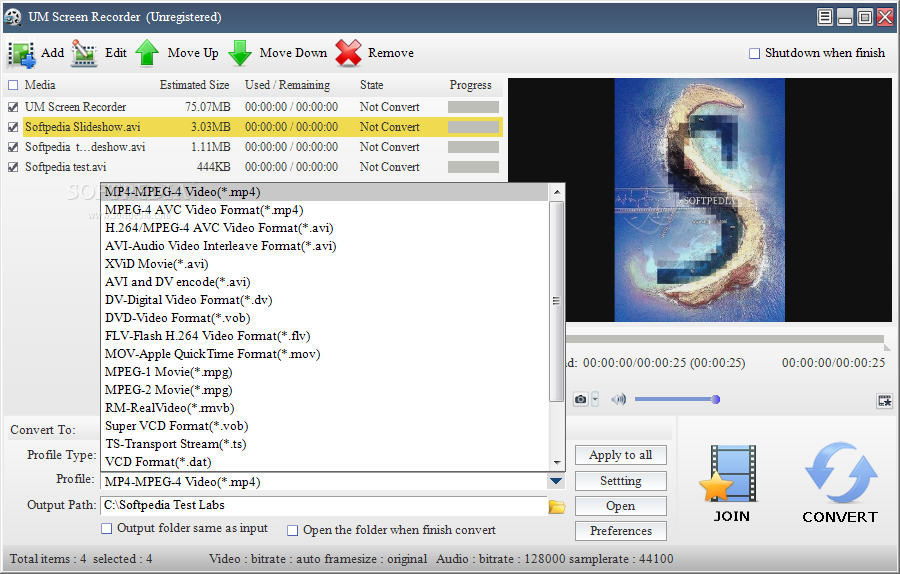Choose VCD Format(*.dat)
This screenshot has width=900, height=574.
tap(325, 461)
